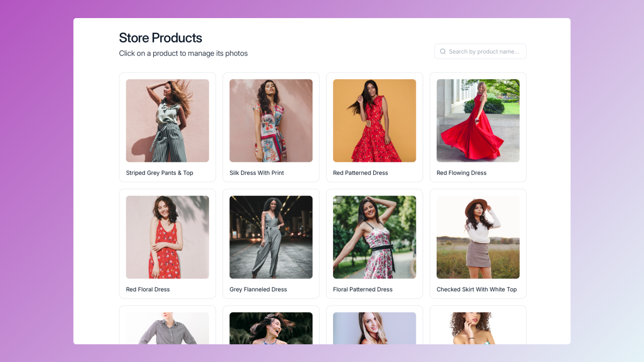644x362 pixels.
Task: Click the Striped Grey Pants & Top label
Action: click(x=159, y=173)
